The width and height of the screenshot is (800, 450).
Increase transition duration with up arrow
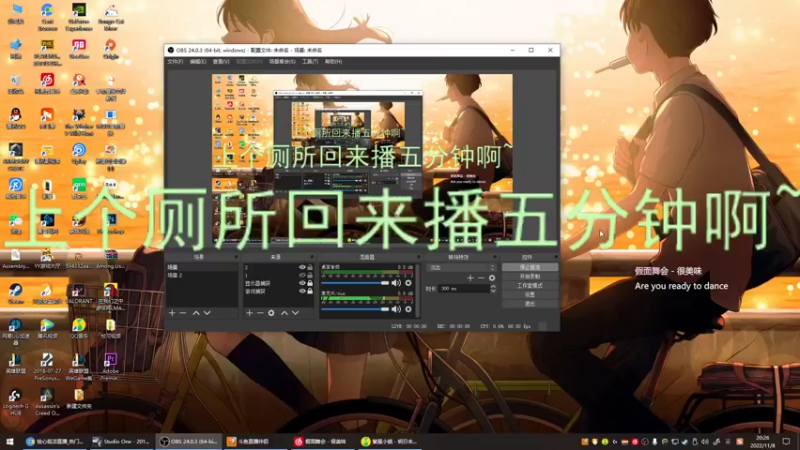(493, 286)
